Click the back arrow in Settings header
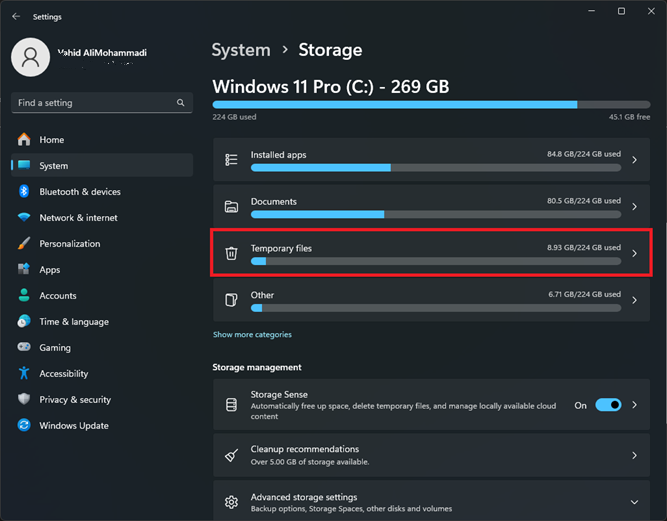This screenshot has width=667, height=521. coord(16,17)
